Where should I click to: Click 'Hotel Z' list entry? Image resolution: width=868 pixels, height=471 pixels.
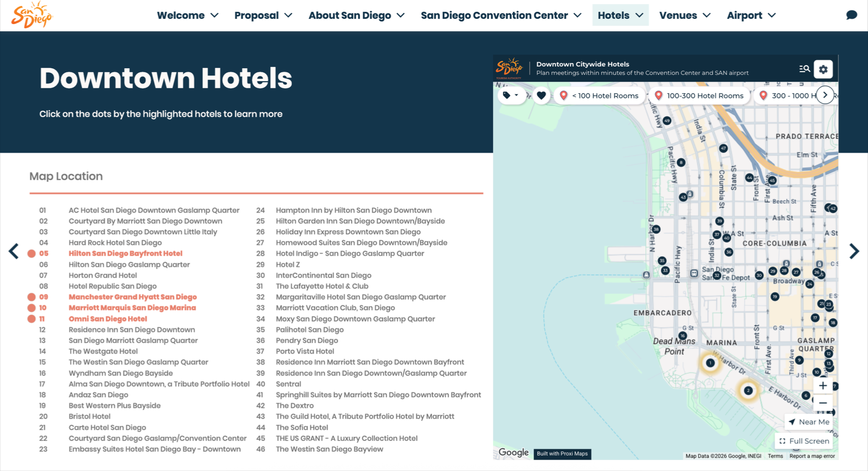point(288,265)
